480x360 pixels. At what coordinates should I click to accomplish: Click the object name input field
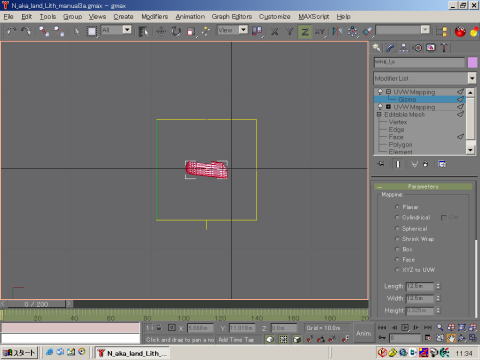point(419,62)
